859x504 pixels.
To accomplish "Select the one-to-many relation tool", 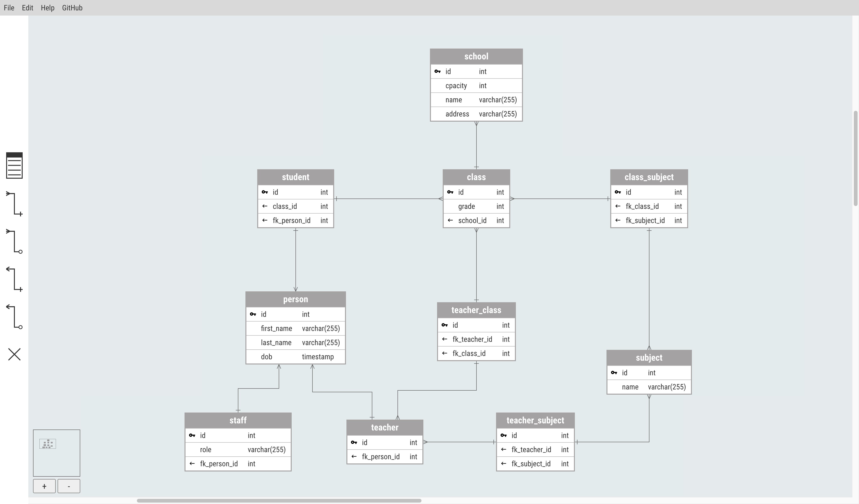I will pyautogui.click(x=14, y=204).
